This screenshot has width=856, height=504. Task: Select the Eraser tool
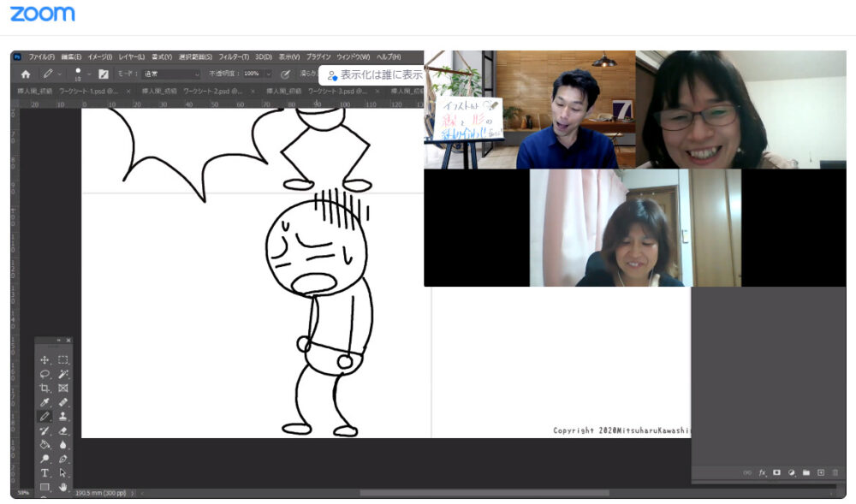click(x=63, y=430)
